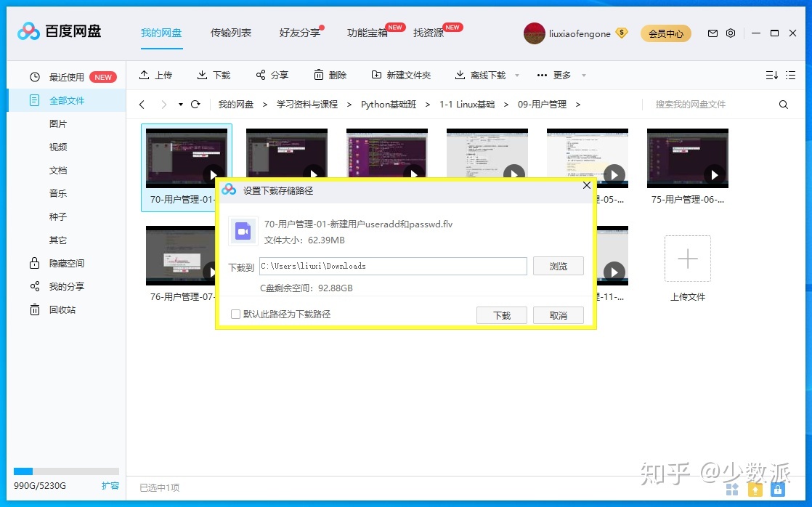Open 会员中心 membership center
812x507 pixels.
tap(666, 33)
